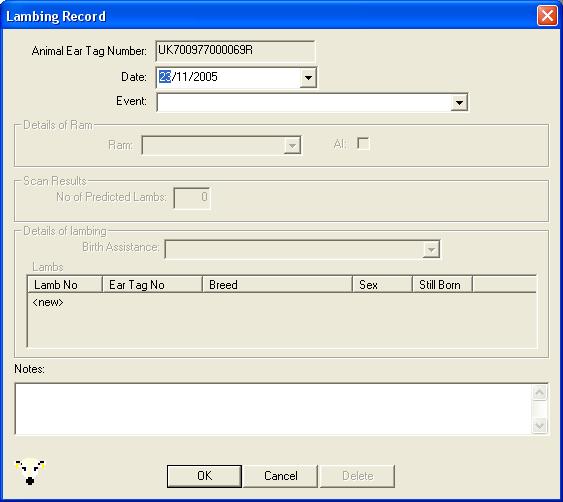This screenshot has height=502, width=563.
Task: Click the Sex column header
Action: pos(382,285)
